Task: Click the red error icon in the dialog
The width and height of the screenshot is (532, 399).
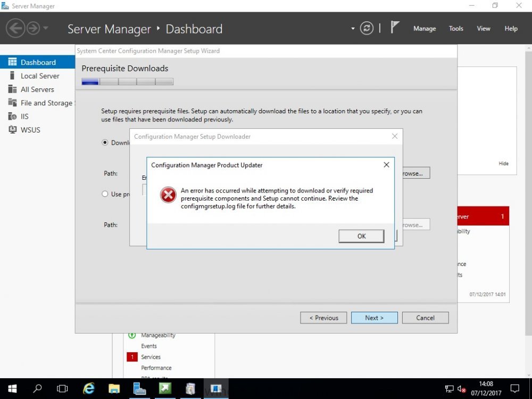Action: click(x=168, y=195)
